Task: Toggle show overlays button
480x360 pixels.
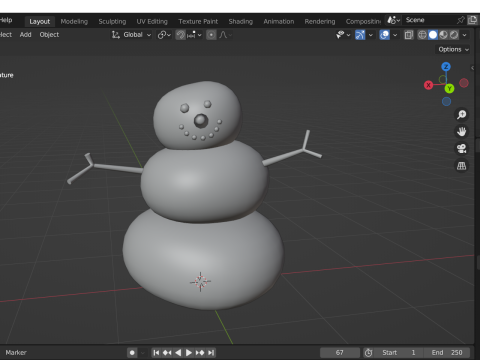Action: 384,35
